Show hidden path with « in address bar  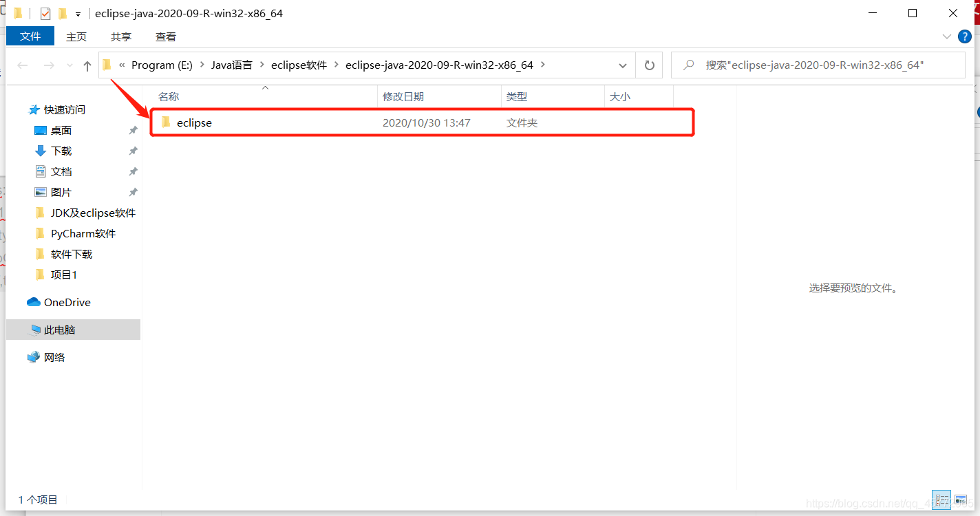[122, 65]
